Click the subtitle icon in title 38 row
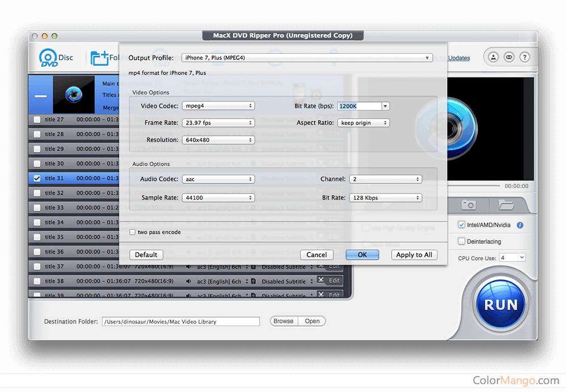Image resolution: width=566 pixels, height=392 pixels. (x=254, y=281)
